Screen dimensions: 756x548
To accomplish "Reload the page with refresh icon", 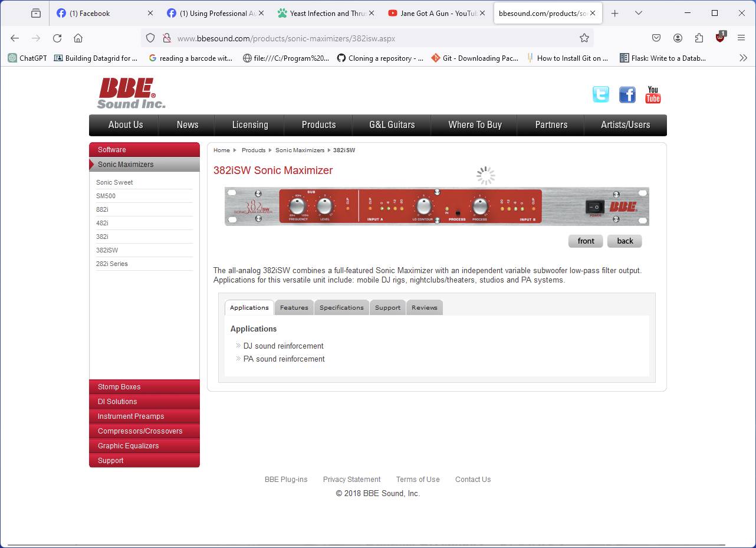I will (57, 38).
